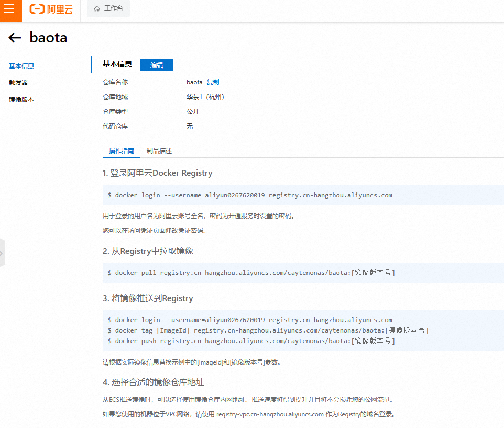Click the sentence about login username
This screenshot has height=428, width=504.
click(x=199, y=216)
